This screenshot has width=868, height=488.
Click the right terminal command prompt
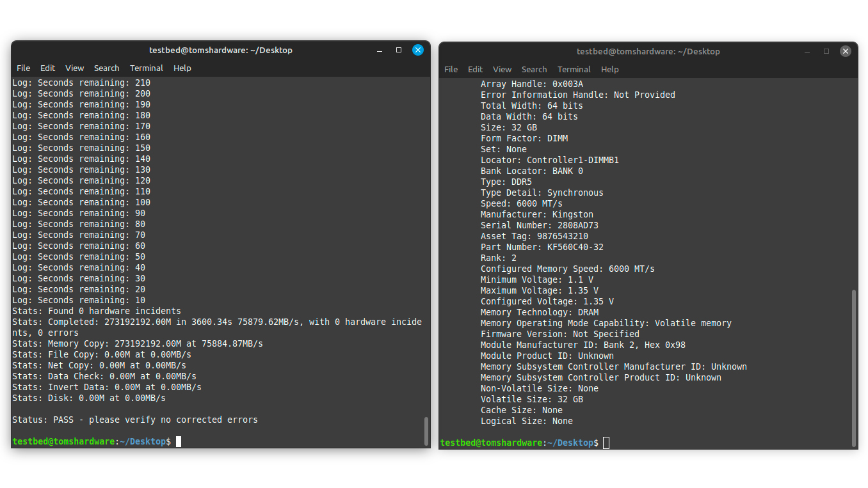pyautogui.click(x=519, y=443)
